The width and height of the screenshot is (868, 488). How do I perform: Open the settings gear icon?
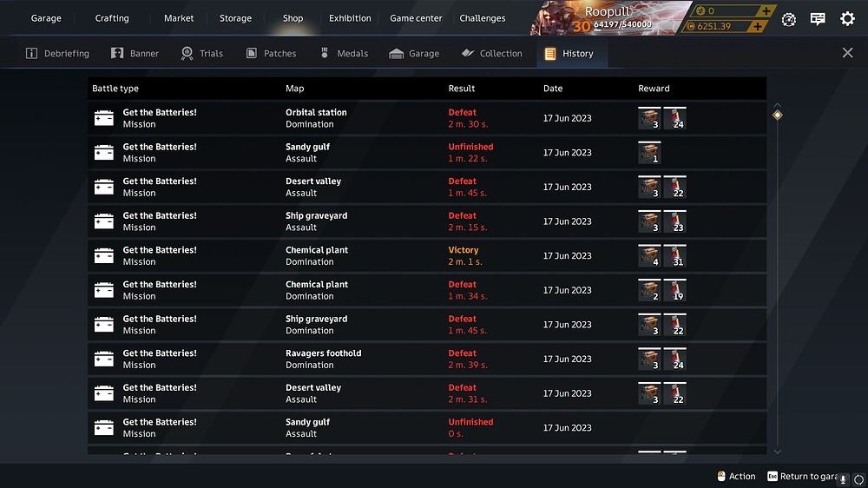coord(847,19)
